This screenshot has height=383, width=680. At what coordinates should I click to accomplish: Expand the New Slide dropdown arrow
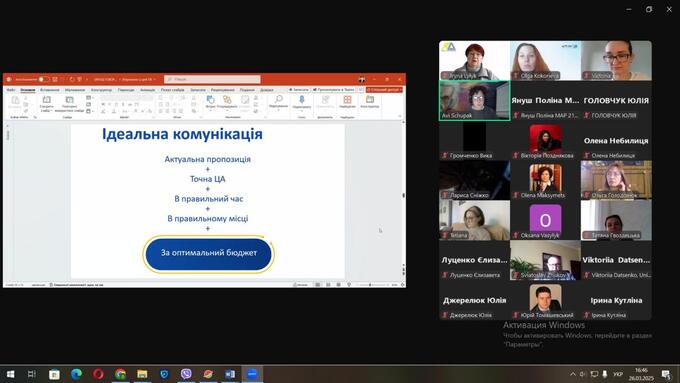(x=51, y=111)
